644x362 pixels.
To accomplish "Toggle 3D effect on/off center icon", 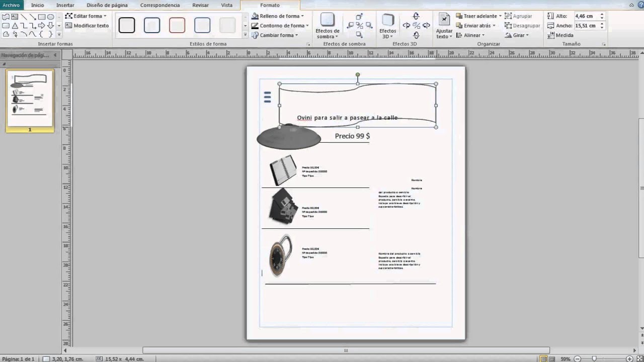I will click(x=416, y=26).
